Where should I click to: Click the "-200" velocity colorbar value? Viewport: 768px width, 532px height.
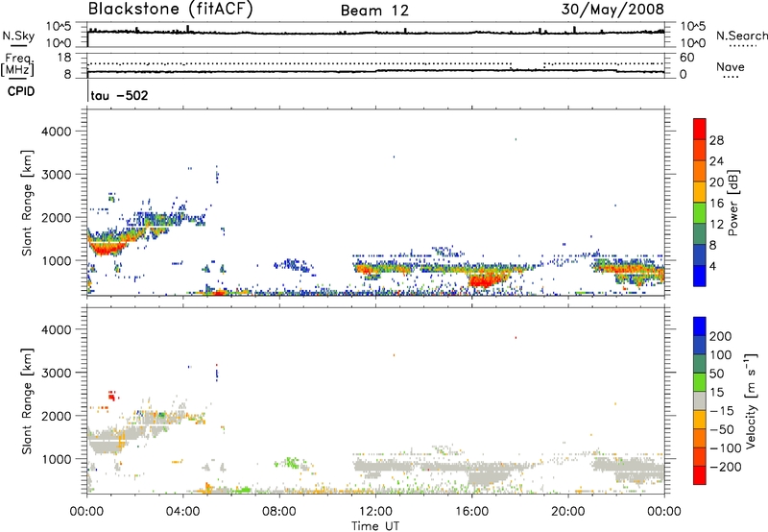tap(726, 467)
